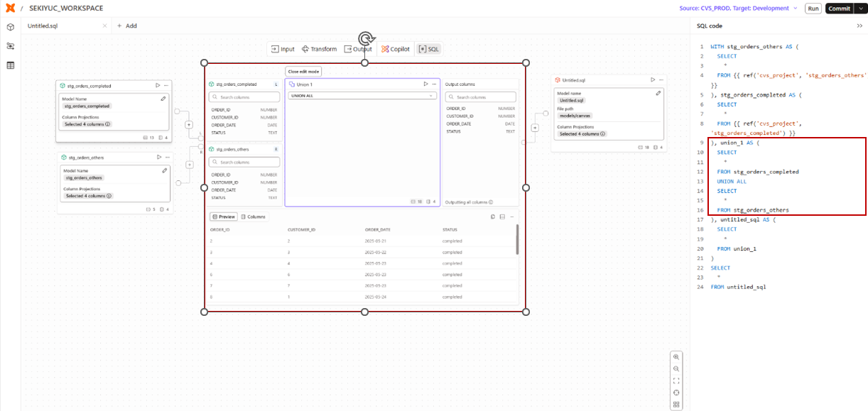
Task: Open more options on Union 1 node
Action: [x=434, y=84]
